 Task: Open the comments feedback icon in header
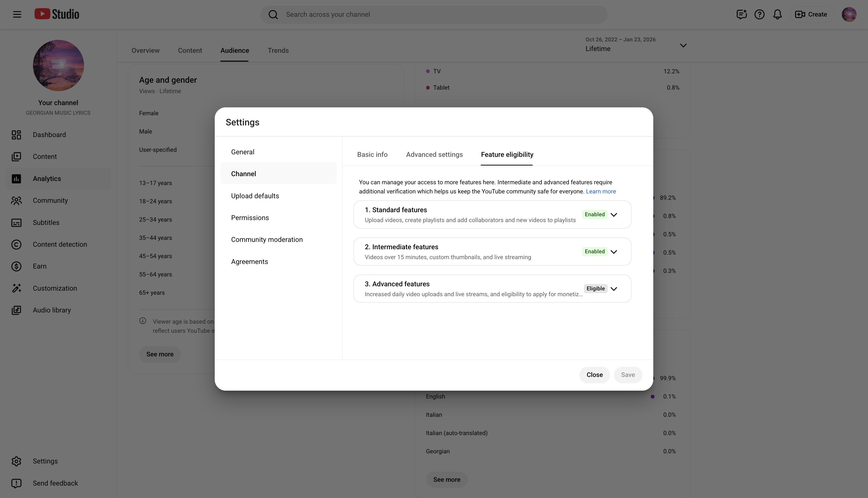tap(741, 14)
